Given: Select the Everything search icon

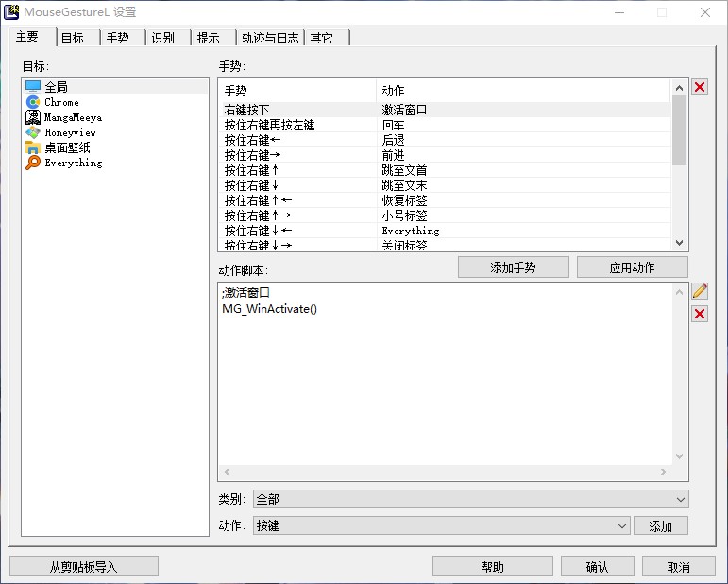Looking at the screenshot, I should coord(33,163).
